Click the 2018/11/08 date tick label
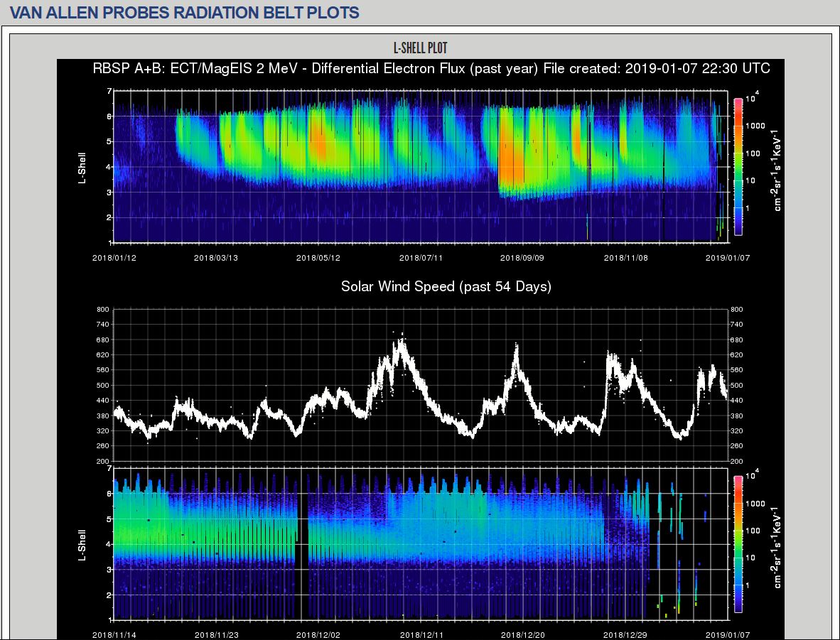Screen dimensions: 840x640 tap(625, 258)
